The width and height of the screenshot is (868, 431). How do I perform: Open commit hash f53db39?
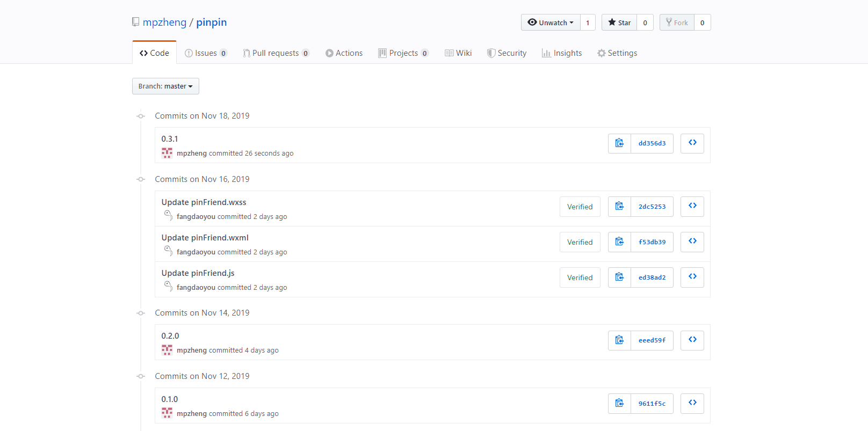click(x=652, y=242)
